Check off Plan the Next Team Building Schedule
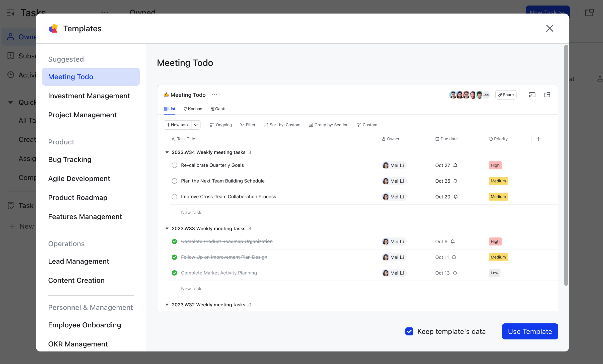 click(174, 181)
